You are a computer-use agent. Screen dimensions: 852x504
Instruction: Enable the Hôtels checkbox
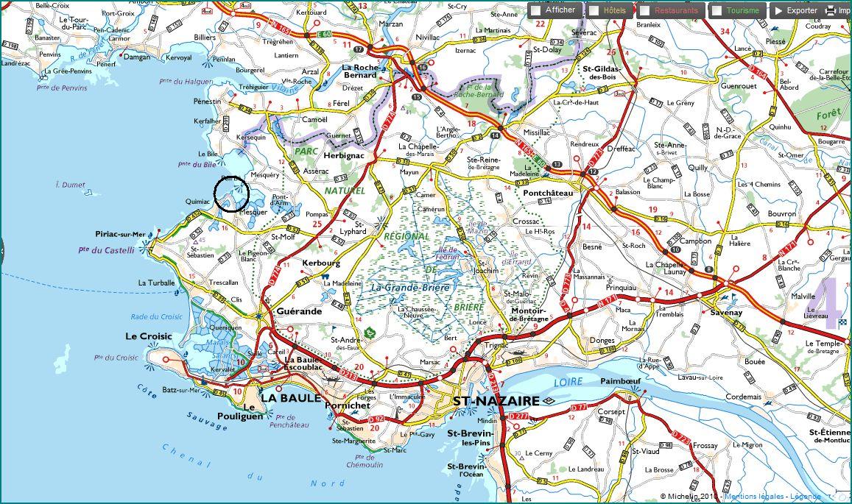tap(594, 11)
